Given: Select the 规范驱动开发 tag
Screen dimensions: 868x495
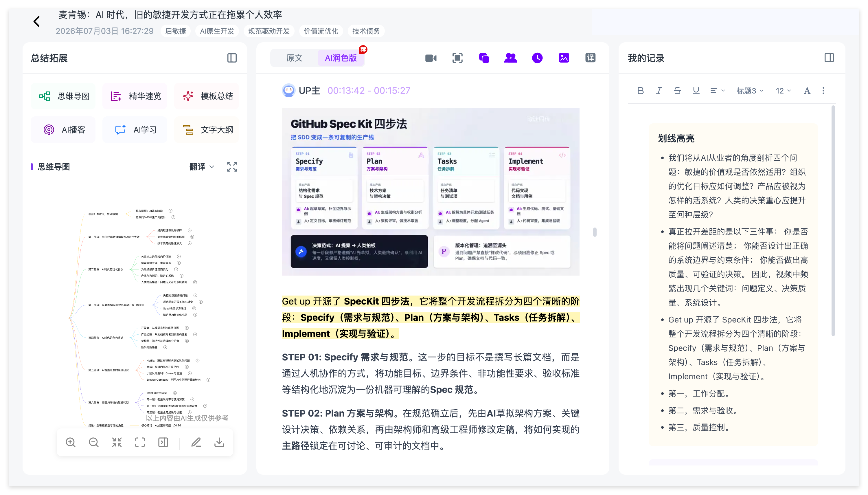Looking at the screenshot, I should click(269, 31).
